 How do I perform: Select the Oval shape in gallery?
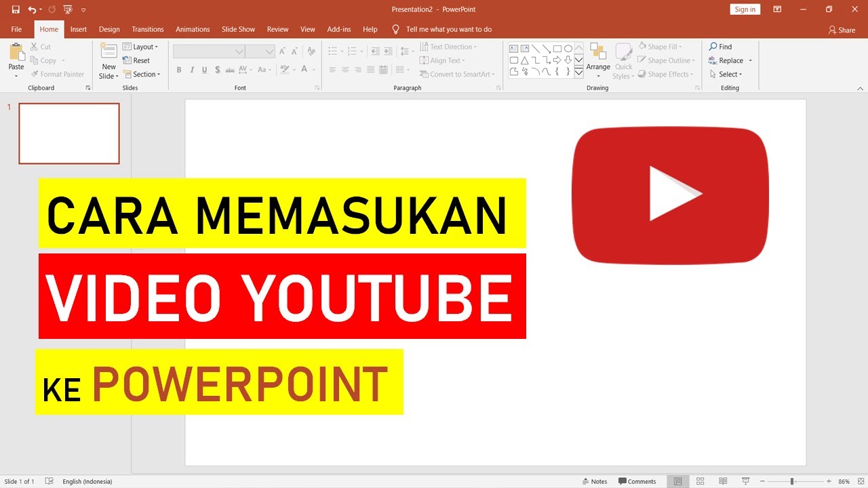click(568, 49)
